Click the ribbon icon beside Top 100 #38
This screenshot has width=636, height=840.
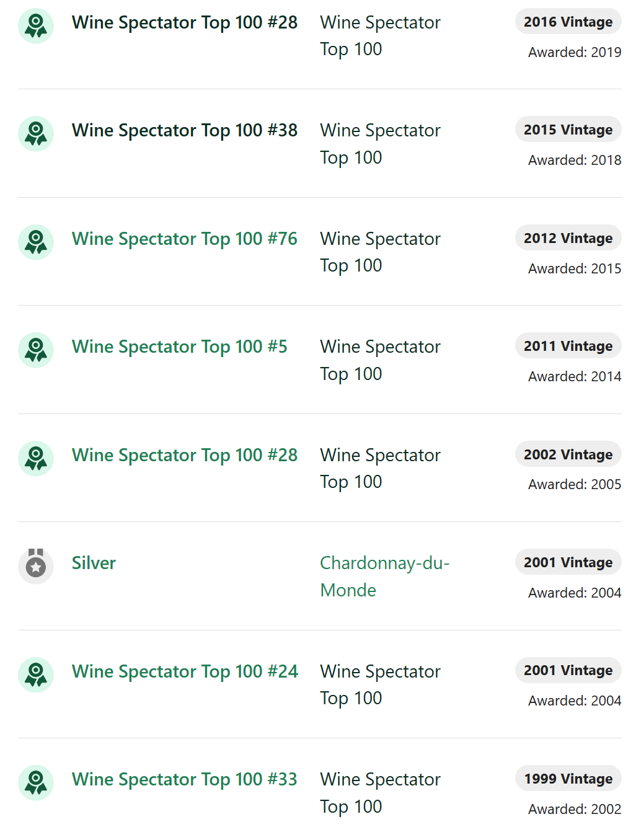coord(36,134)
